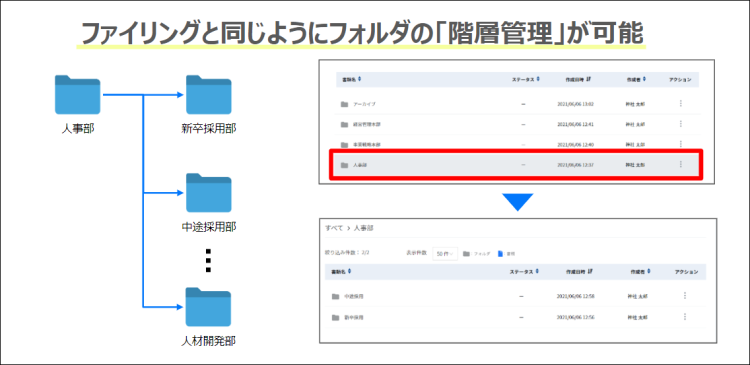Click the 中途採用部 label in the diagram
This screenshot has width=750, height=365.
(x=209, y=227)
